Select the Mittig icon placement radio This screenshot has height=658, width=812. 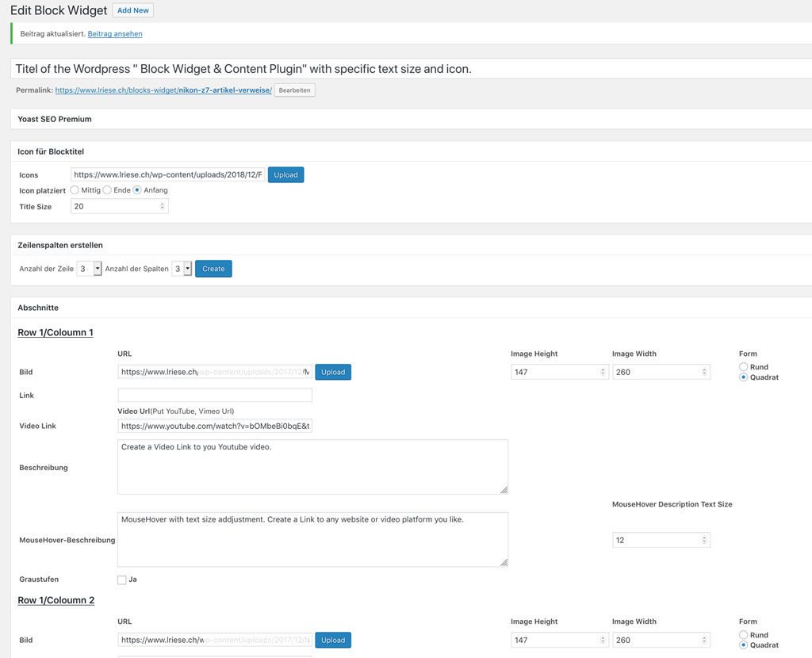[x=75, y=190]
